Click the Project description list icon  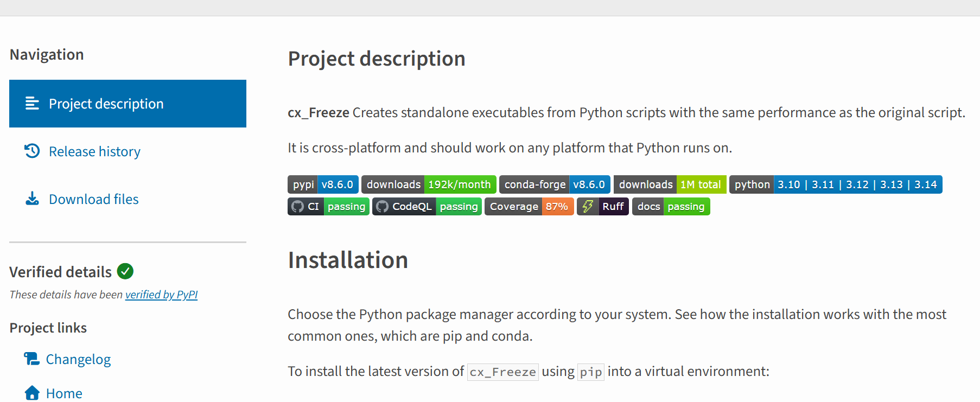click(x=32, y=104)
